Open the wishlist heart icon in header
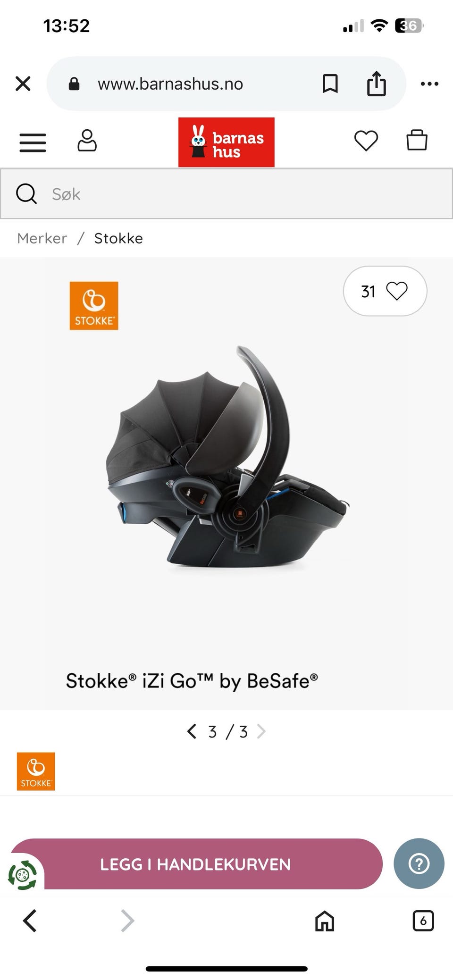The width and height of the screenshot is (453, 980). coord(366,141)
